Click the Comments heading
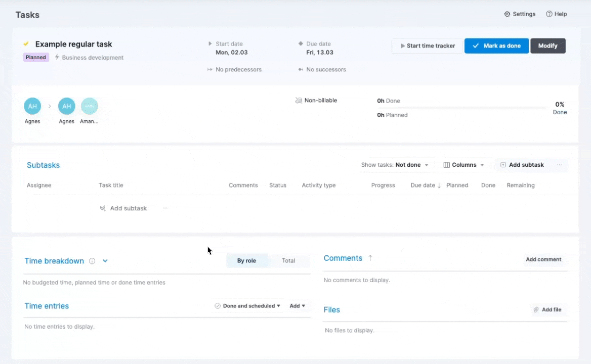591x364 pixels. [x=343, y=258]
